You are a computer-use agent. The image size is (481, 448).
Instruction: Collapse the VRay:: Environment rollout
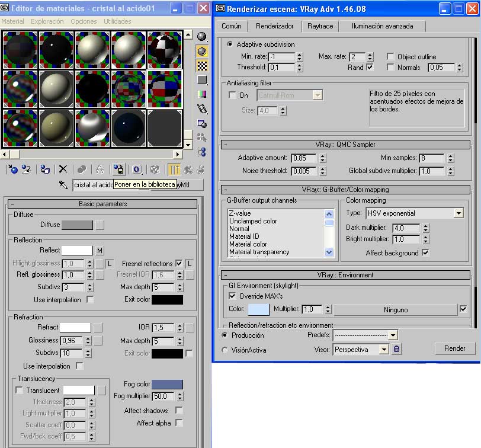(345, 274)
